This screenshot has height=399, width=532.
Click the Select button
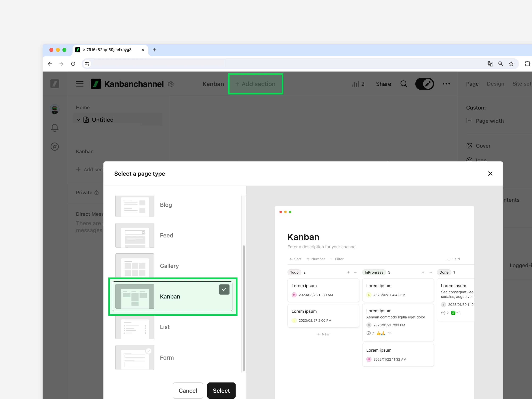[221, 391]
